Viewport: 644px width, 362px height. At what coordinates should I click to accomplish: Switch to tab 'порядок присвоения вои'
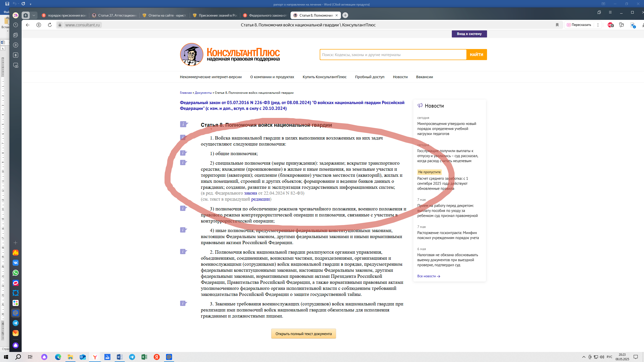64,15
